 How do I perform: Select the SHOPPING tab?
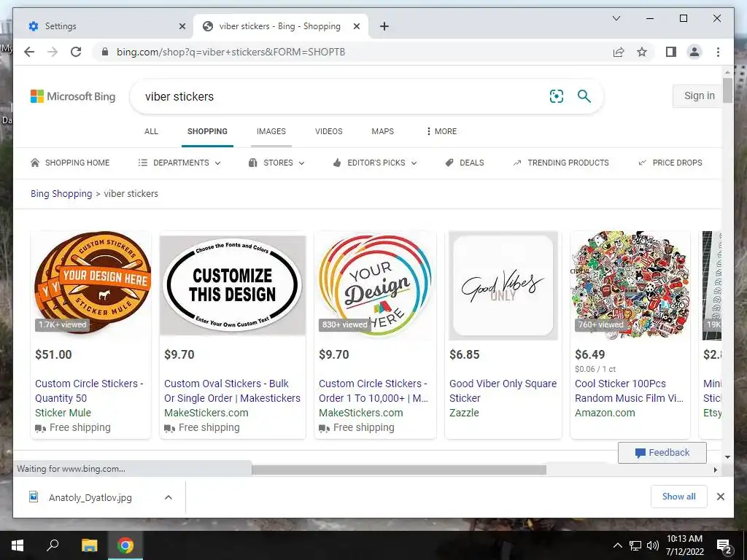click(x=207, y=131)
